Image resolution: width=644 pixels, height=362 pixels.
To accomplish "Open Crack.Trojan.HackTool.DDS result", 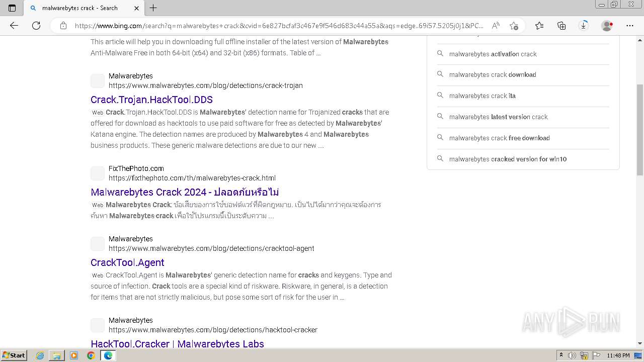I will 151,100.
